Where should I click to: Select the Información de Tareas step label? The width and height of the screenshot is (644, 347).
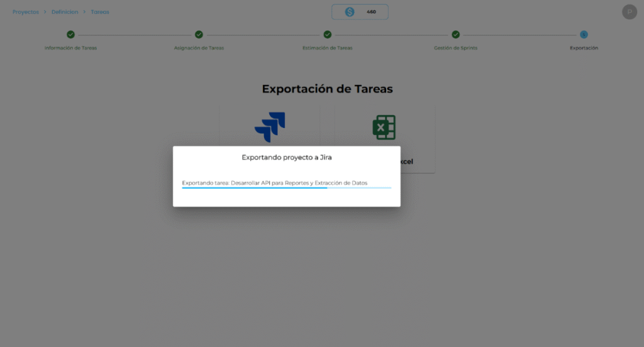coord(70,48)
